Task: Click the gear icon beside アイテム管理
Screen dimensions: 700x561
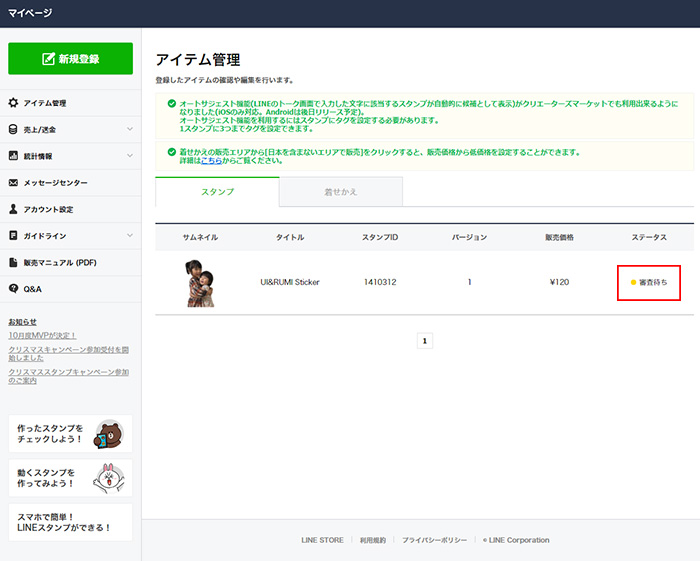Action: 13,103
